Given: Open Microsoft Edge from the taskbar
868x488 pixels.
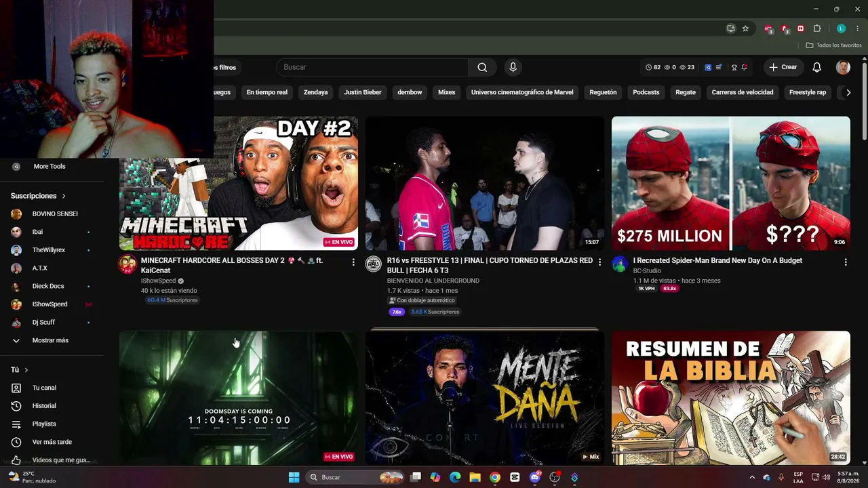Looking at the screenshot, I should click(455, 477).
